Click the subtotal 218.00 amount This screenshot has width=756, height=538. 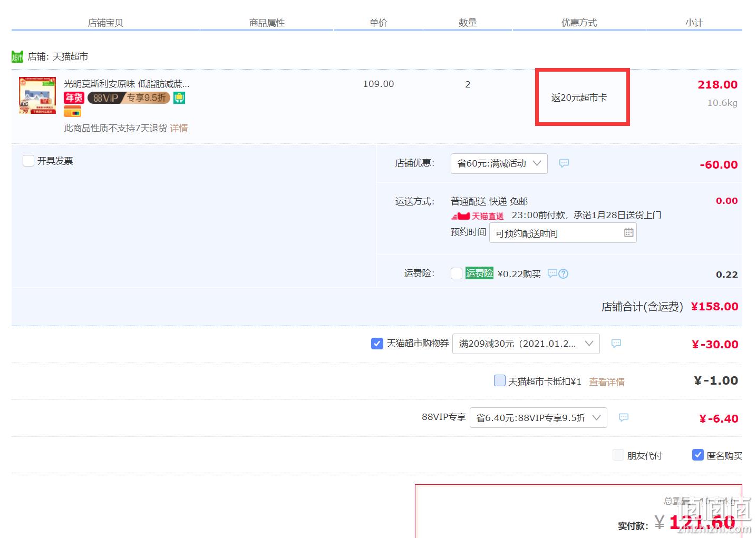[x=718, y=85]
